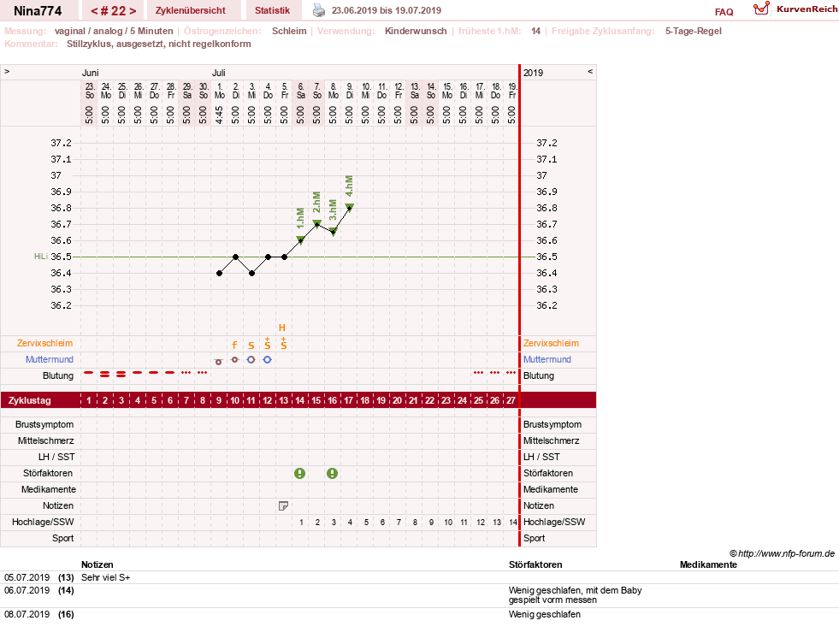Click the temperature point on 2 July

[x=235, y=257]
